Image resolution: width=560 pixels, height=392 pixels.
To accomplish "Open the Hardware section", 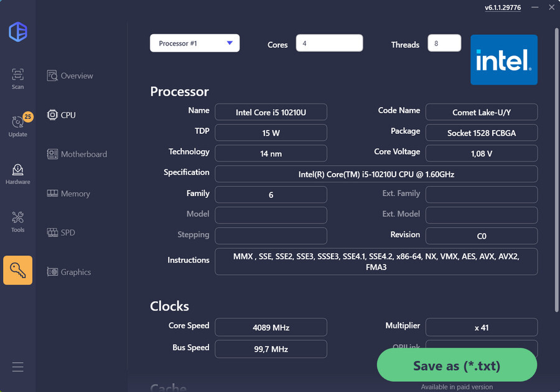I will coord(18,174).
